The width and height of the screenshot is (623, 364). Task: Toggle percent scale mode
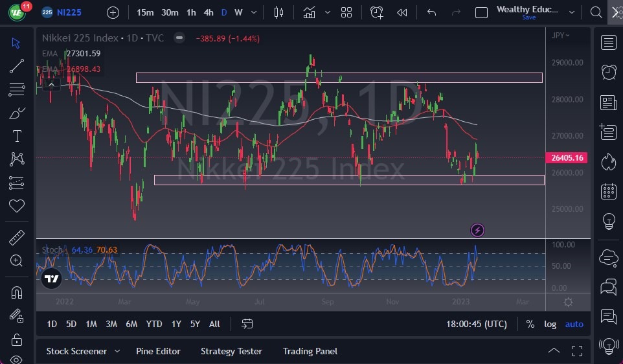pyautogui.click(x=530, y=324)
